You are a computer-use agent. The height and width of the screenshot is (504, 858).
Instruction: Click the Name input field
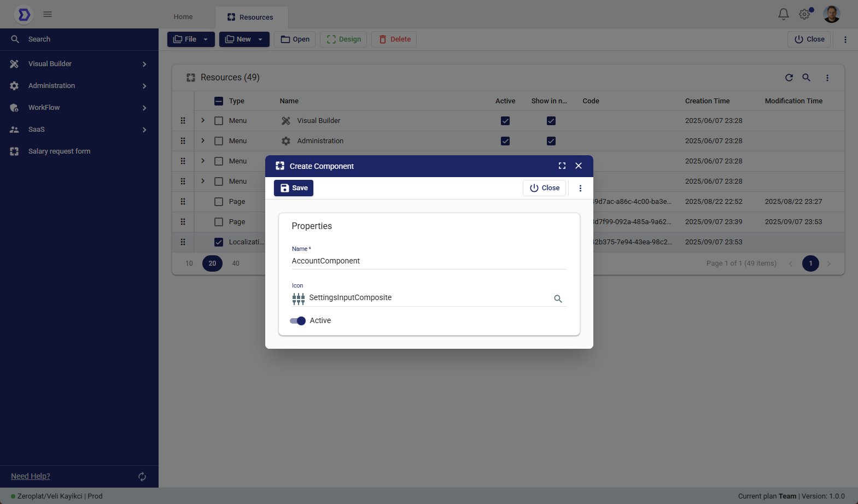[429, 261]
